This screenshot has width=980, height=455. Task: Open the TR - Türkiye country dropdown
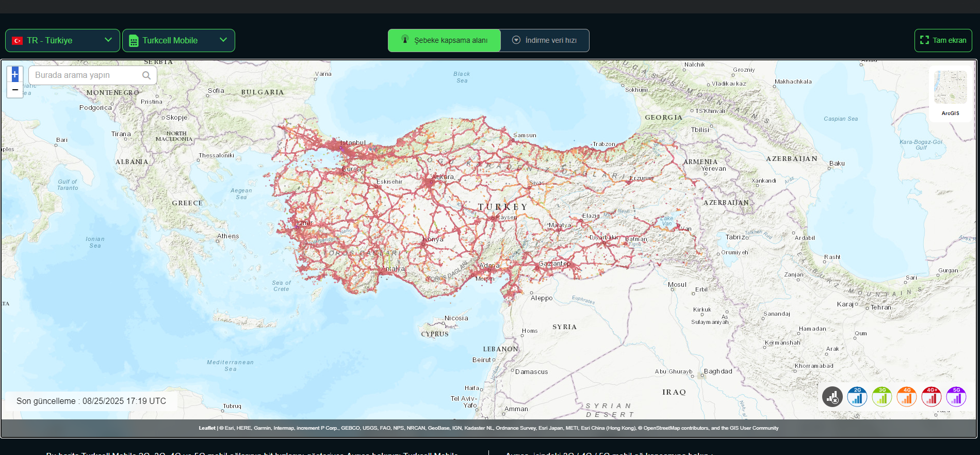tap(62, 40)
